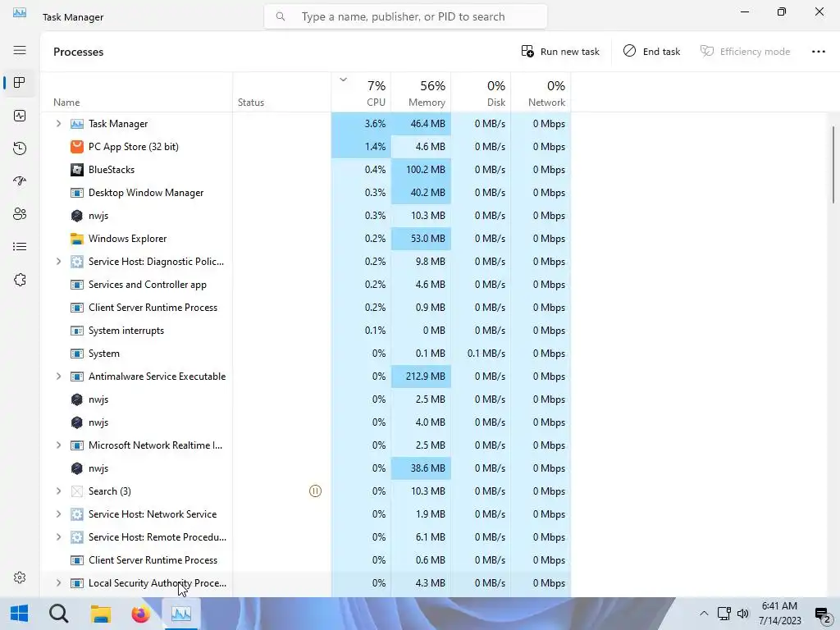Screen dimensions: 840x630
Task: Expand Service Host: Remote Procedure row
Action: [x=58, y=536]
